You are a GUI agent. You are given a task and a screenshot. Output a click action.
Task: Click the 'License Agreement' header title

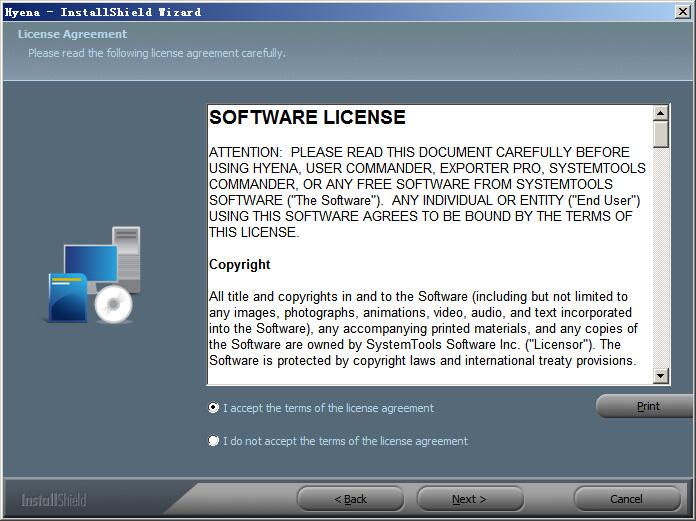point(72,34)
